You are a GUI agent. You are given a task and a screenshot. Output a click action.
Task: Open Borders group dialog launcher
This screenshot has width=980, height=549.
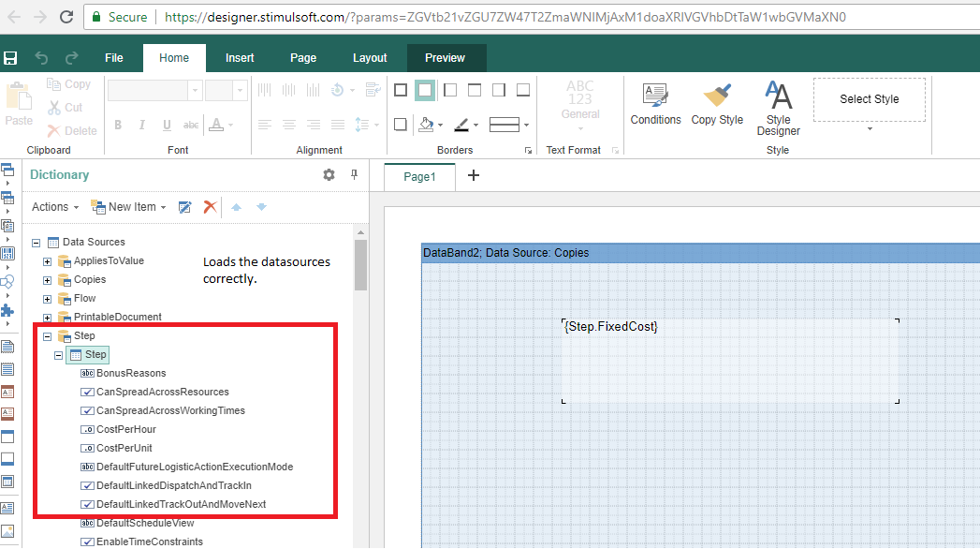[528, 151]
